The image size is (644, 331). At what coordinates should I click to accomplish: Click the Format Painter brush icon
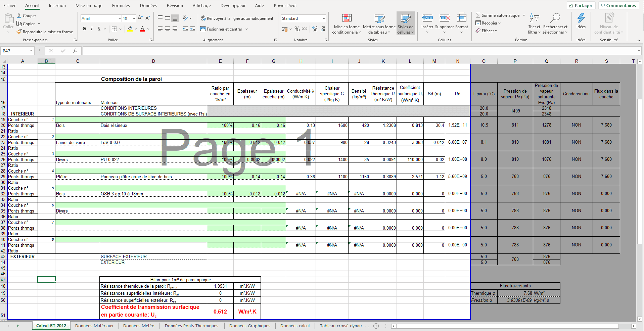[19, 32]
